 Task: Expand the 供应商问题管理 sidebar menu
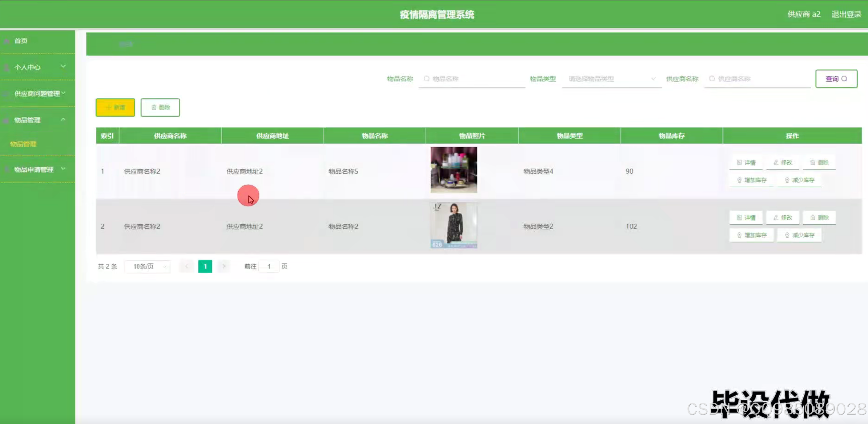[37, 93]
